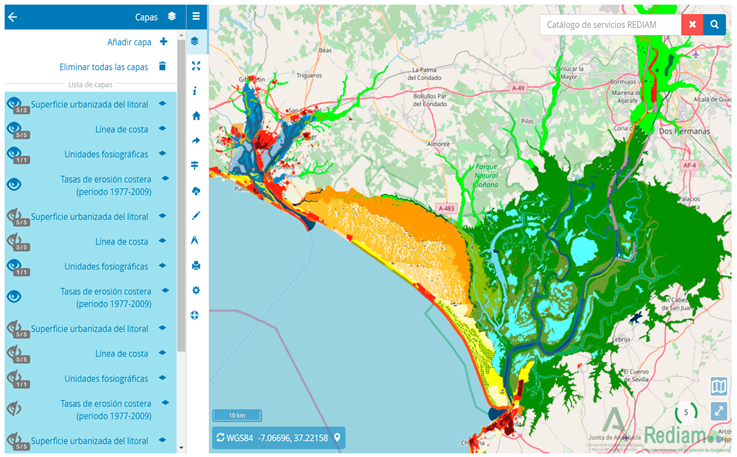
Task: Select the pencil drawing tool
Action: click(x=196, y=215)
